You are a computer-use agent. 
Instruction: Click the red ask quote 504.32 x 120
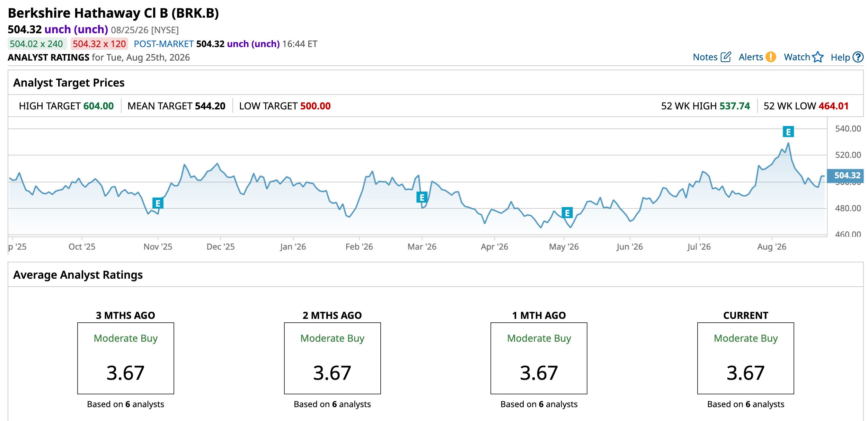(x=99, y=44)
